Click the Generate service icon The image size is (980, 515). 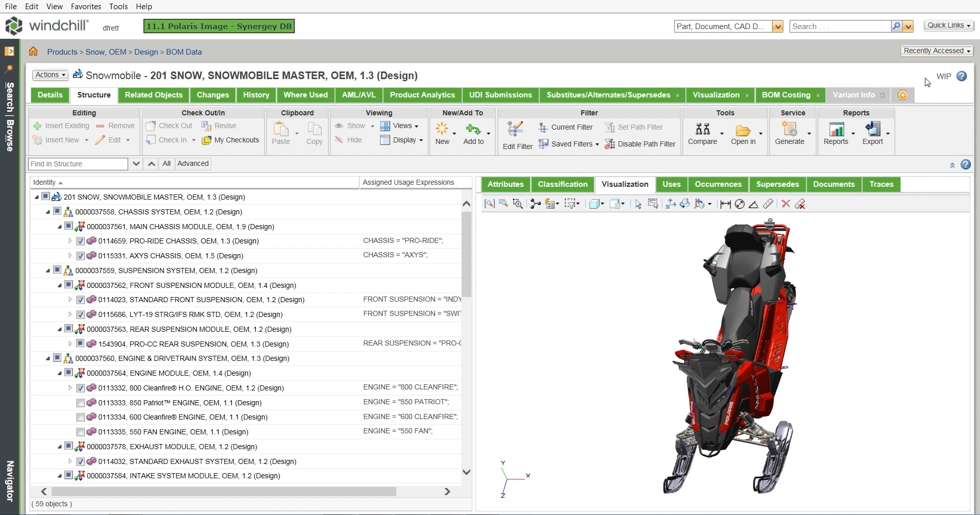pyautogui.click(x=790, y=129)
